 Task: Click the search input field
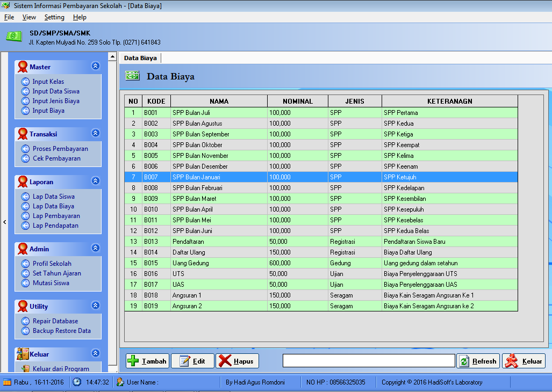(x=369, y=361)
